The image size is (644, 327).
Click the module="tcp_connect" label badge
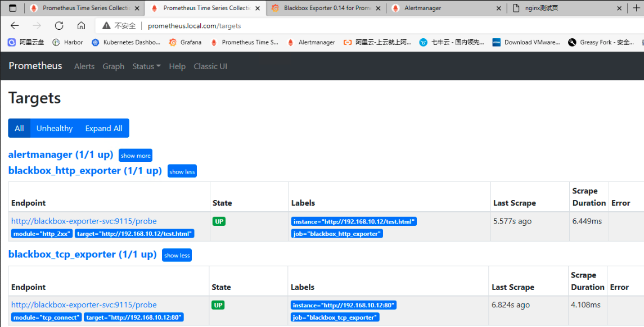(47, 317)
